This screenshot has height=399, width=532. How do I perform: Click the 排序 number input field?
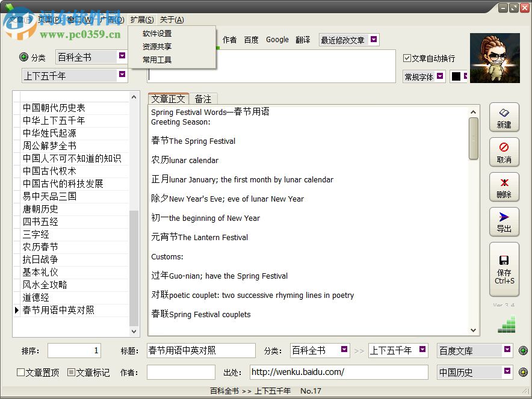click(x=74, y=350)
